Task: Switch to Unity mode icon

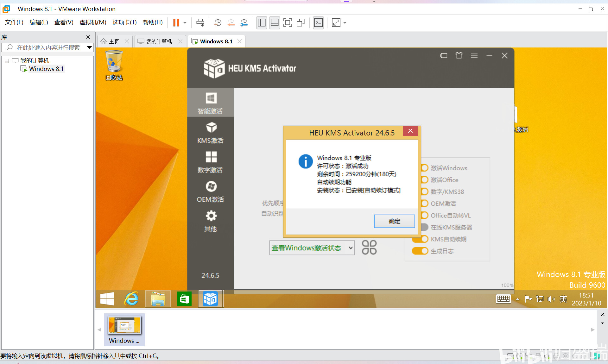Action: coord(301,22)
